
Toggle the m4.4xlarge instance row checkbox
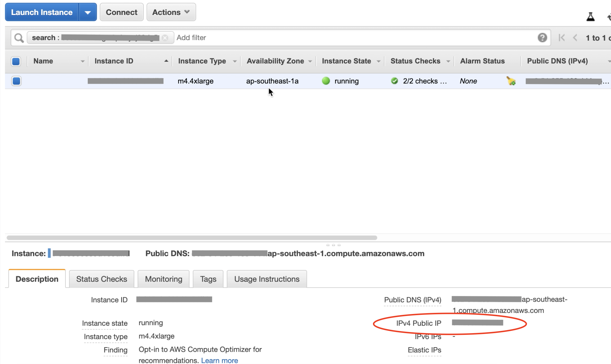tap(16, 81)
